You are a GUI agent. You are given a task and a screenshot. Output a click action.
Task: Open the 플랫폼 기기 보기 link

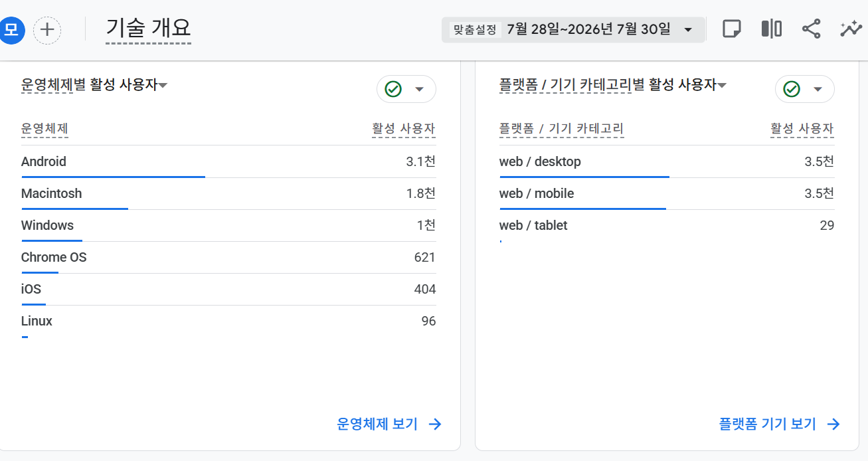pyautogui.click(x=768, y=424)
